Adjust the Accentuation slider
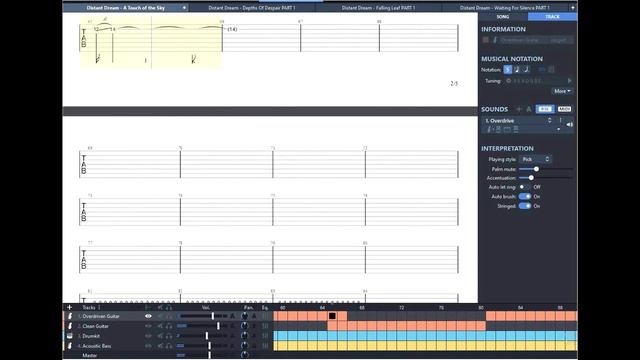This screenshot has height=360, width=640. (x=546, y=178)
